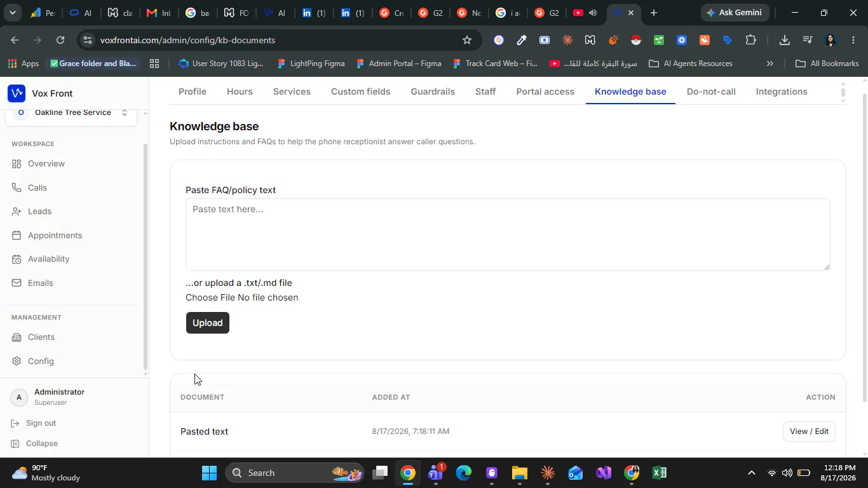Viewport: 868px width, 488px height.
Task: Expand the hidden bookmarks chevron
Action: coord(770,64)
